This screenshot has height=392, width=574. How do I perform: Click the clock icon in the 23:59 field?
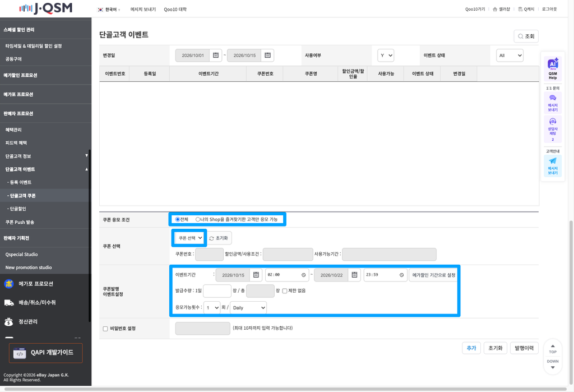[x=401, y=275]
